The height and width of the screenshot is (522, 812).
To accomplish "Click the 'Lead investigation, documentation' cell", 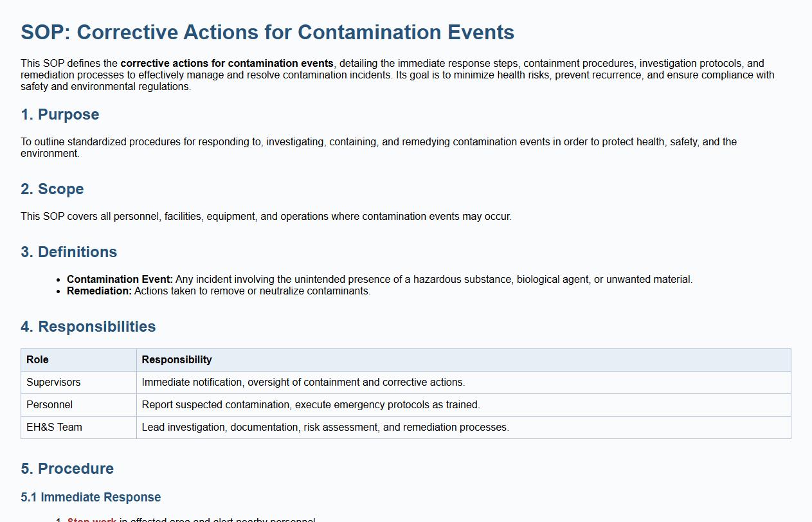I will click(325, 428).
